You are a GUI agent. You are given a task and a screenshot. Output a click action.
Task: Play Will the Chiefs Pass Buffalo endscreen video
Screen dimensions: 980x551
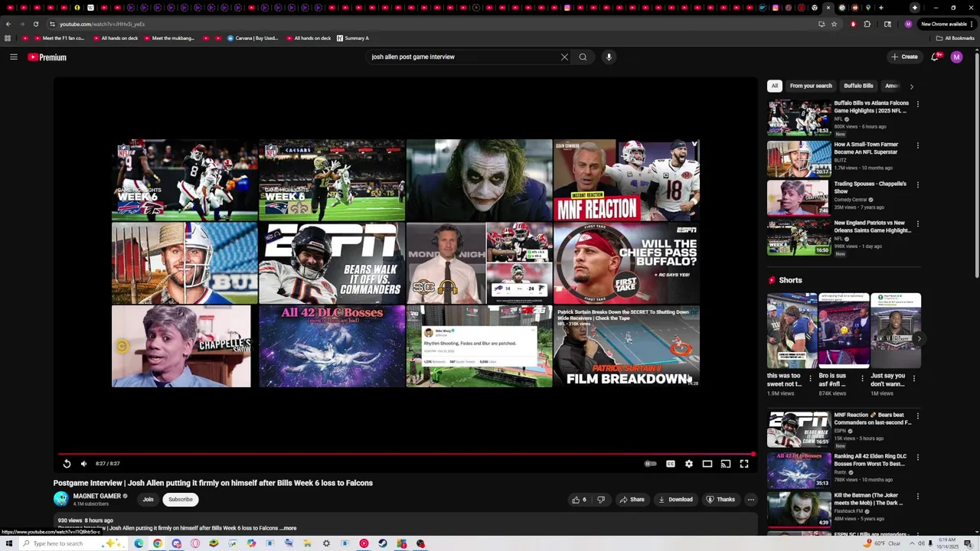pyautogui.click(x=626, y=263)
